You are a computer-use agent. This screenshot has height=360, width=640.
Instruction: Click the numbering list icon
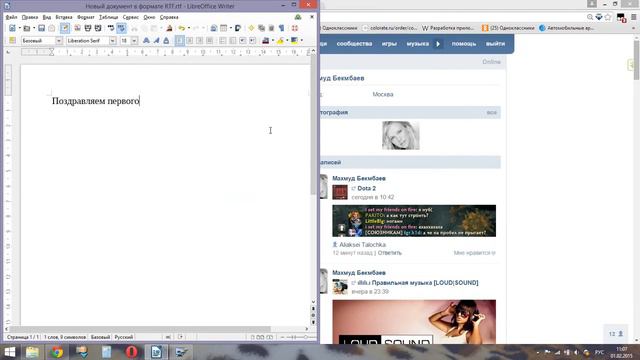point(222,40)
